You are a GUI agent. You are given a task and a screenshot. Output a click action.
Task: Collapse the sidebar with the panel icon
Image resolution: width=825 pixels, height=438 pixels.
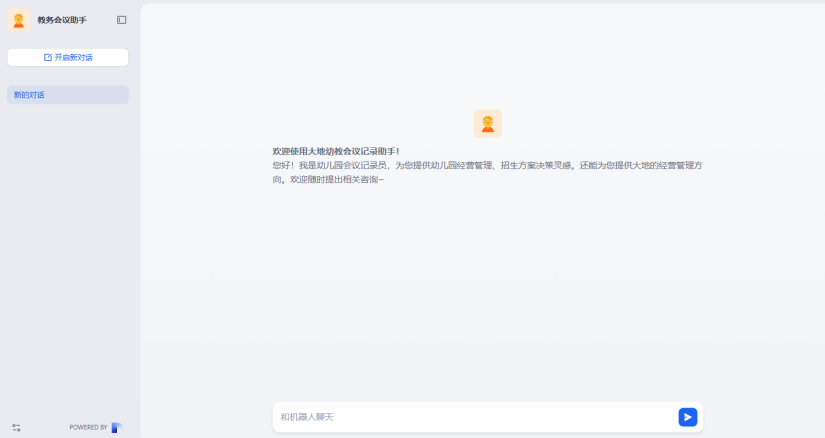(122, 20)
